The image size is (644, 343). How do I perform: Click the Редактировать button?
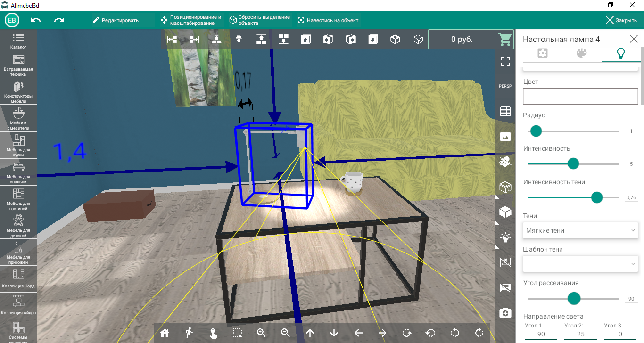tap(116, 20)
